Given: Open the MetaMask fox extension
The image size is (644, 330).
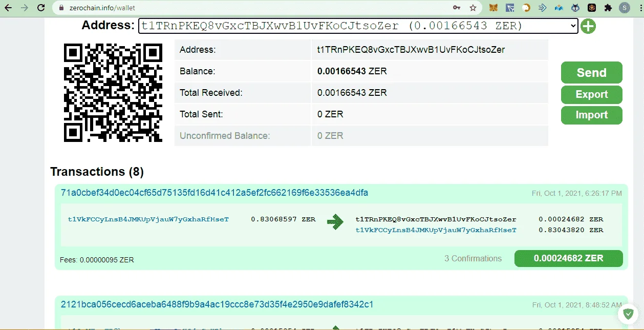Looking at the screenshot, I should (493, 8).
